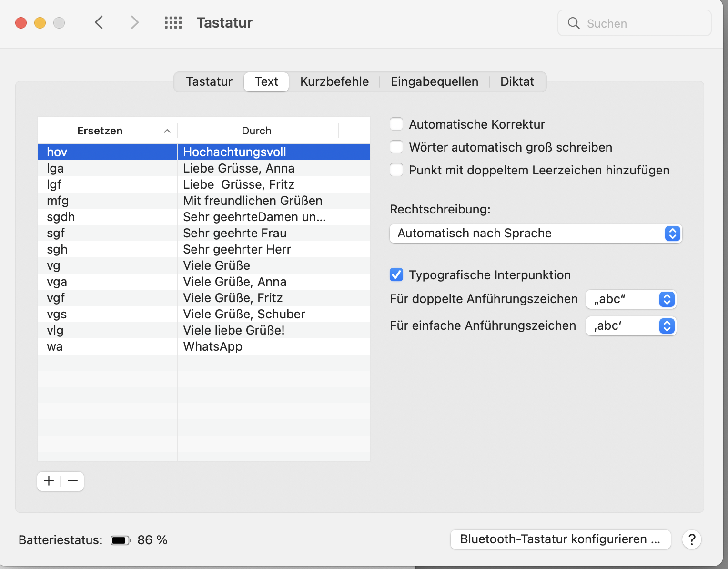Switch to the Eingabequellen tab
The width and height of the screenshot is (728, 569).
434,81
